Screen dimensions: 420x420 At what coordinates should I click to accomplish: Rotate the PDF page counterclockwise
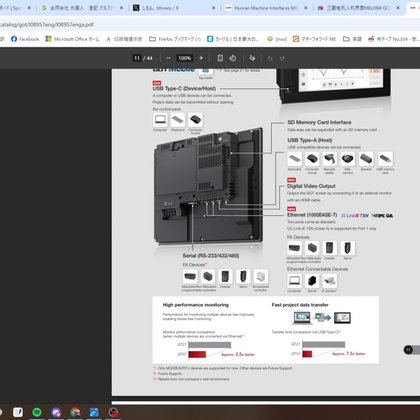[233, 58]
